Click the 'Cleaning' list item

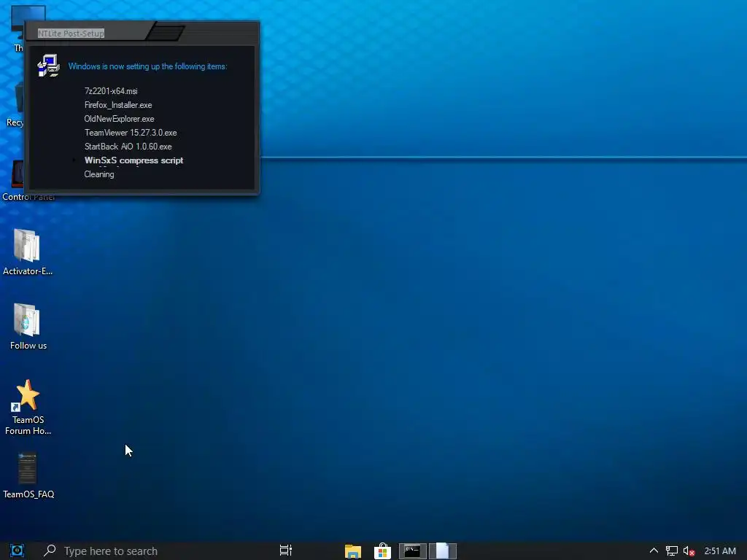(x=99, y=174)
